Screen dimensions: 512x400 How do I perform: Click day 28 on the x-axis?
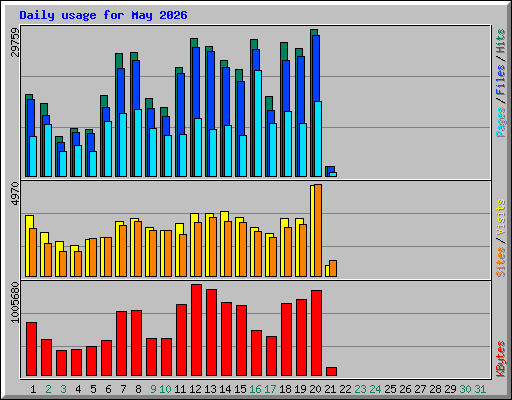tap(435, 389)
